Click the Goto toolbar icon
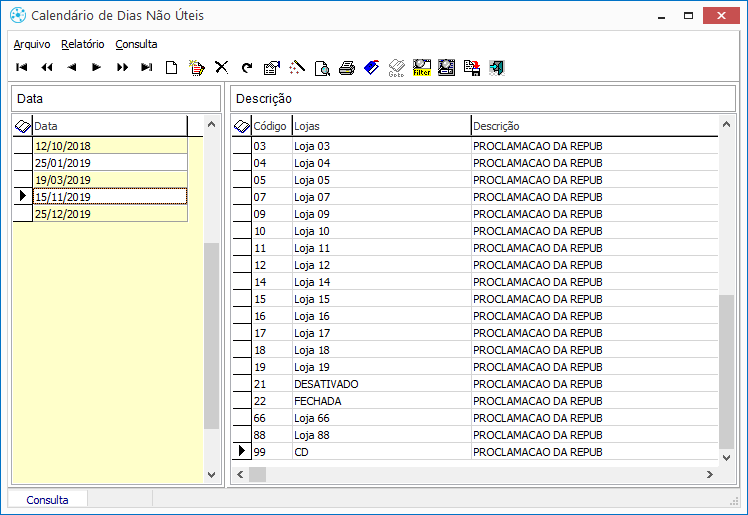This screenshot has height=515, width=748. click(396, 68)
